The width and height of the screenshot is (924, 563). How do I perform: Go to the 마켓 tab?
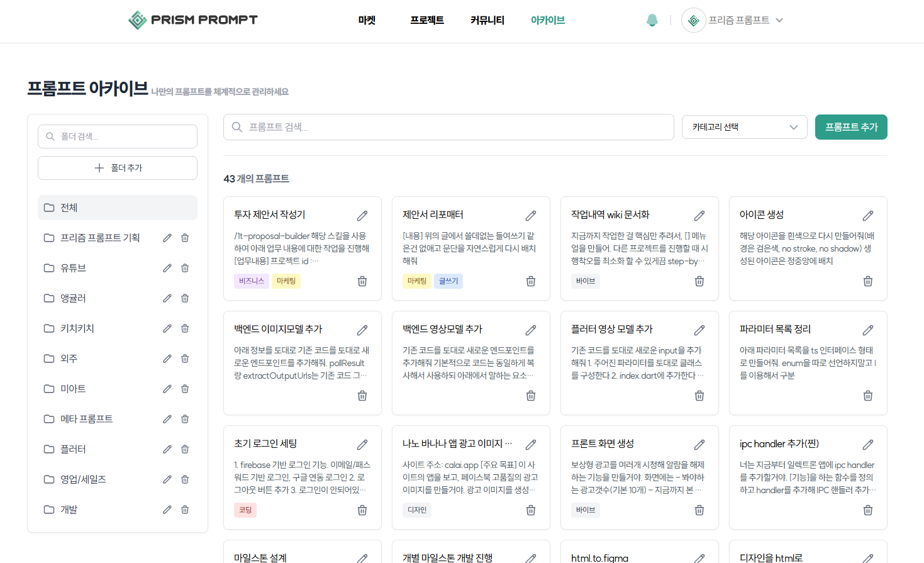click(x=367, y=20)
